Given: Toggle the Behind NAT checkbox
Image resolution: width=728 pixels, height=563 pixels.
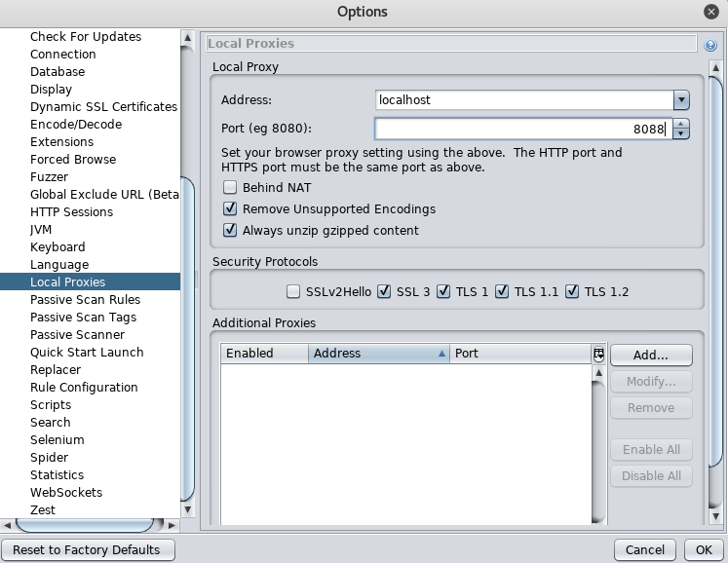Looking at the screenshot, I should point(230,188).
